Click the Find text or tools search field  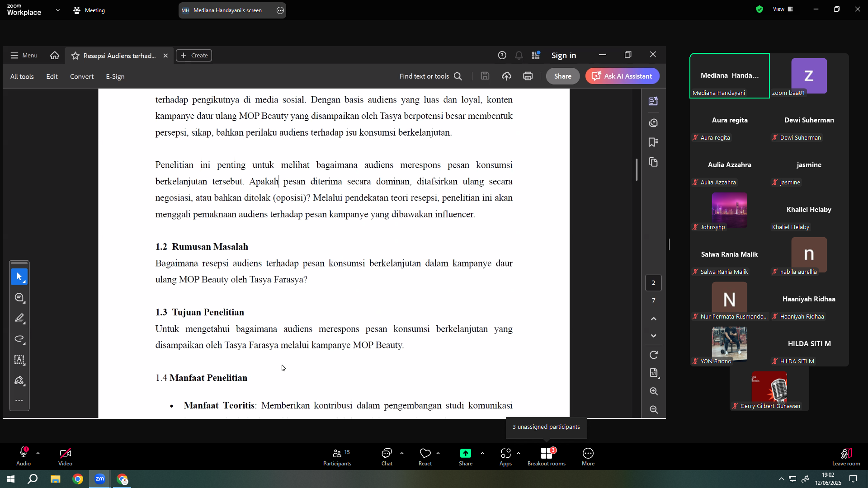coord(430,76)
